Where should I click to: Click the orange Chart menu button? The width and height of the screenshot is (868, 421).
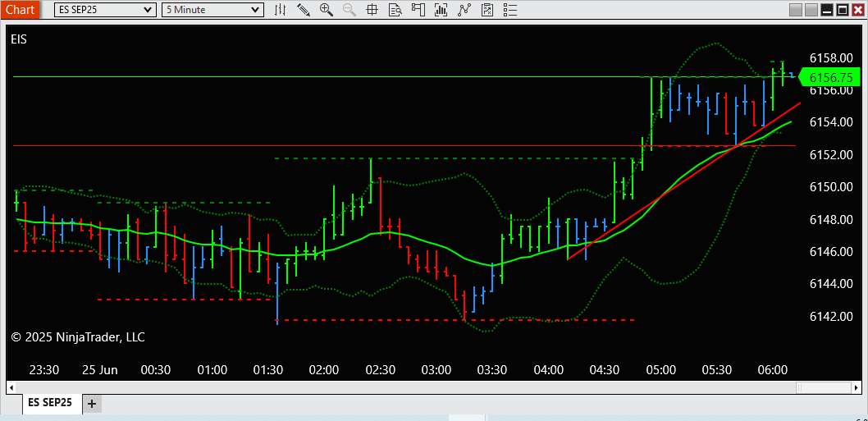coord(20,9)
